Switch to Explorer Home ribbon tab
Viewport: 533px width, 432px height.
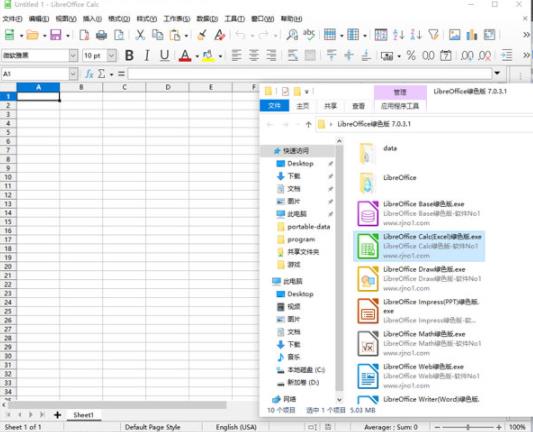[303, 106]
